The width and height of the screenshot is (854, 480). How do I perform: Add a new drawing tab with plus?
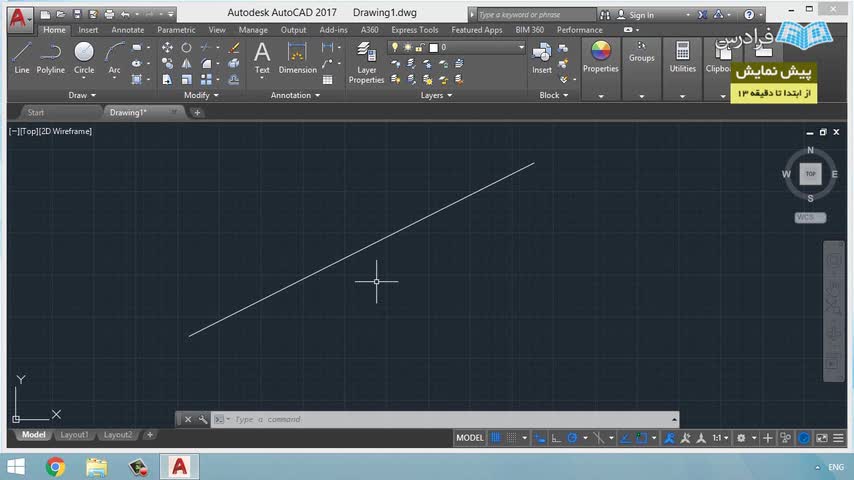pos(197,113)
